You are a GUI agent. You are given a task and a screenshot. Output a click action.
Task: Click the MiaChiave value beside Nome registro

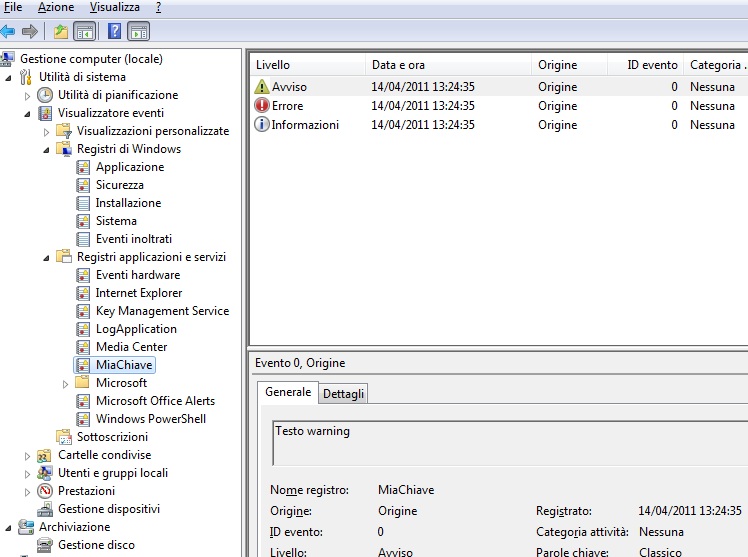coord(406,490)
